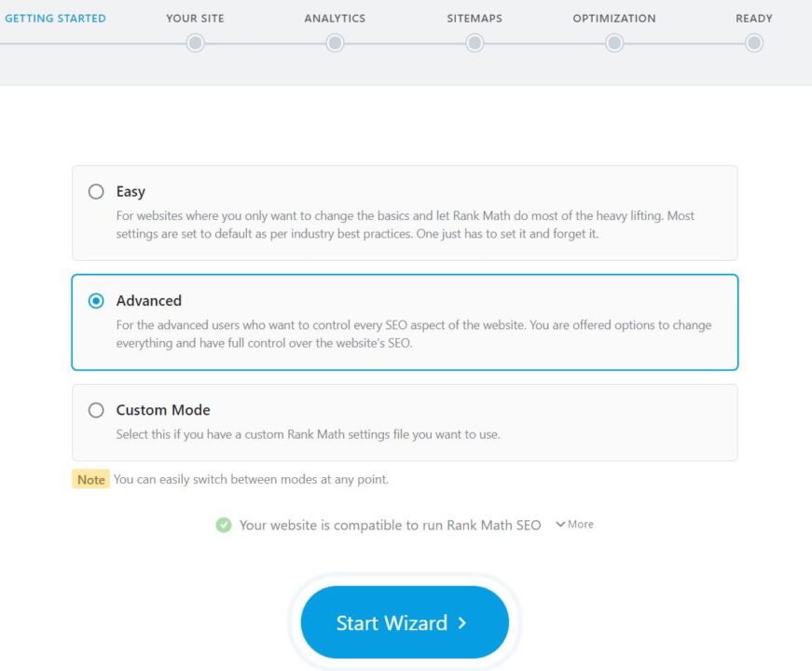This screenshot has width=812, height=671.
Task: Go to the Your Site step label
Action: pyautogui.click(x=195, y=19)
